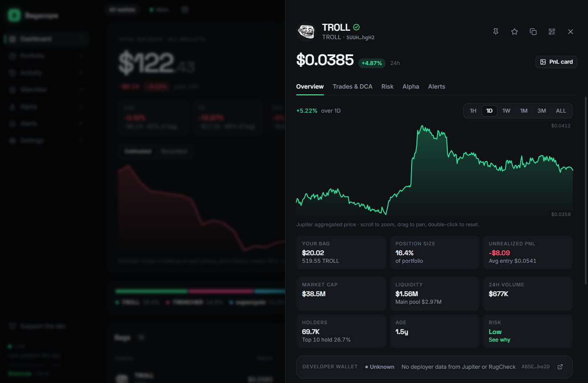The height and width of the screenshot is (383, 588).
Task: Open developer wallet external link icon
Action: coord(560,367)
